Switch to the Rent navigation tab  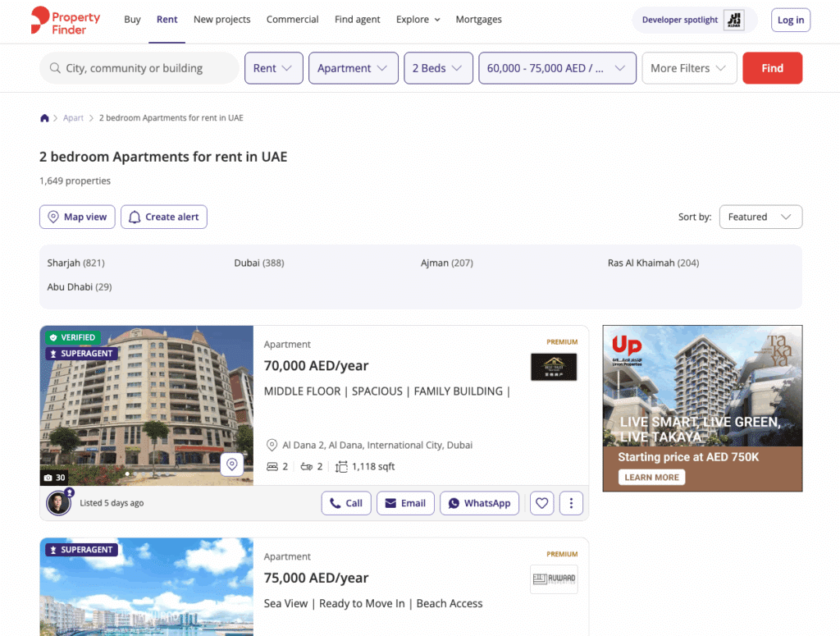(167, 19)
